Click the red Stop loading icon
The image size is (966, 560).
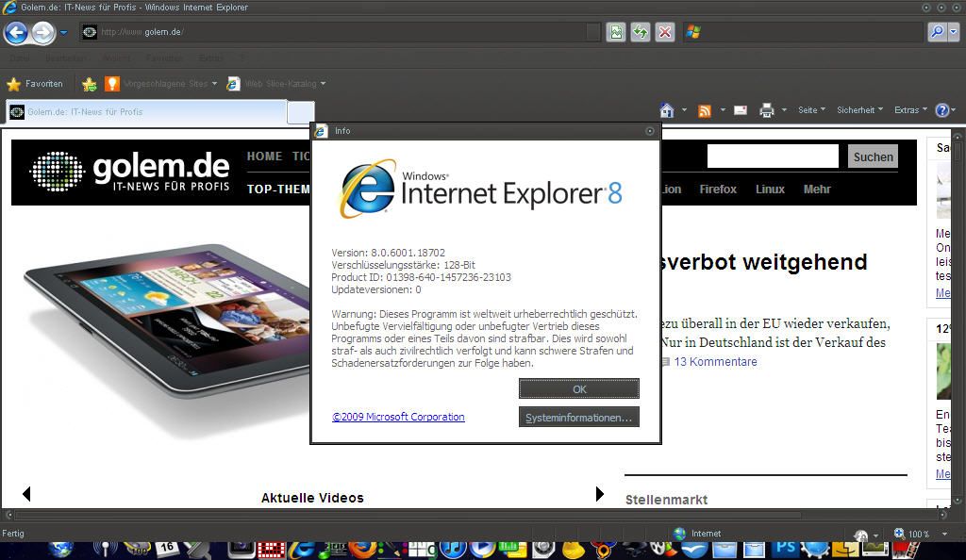point(665,32)
